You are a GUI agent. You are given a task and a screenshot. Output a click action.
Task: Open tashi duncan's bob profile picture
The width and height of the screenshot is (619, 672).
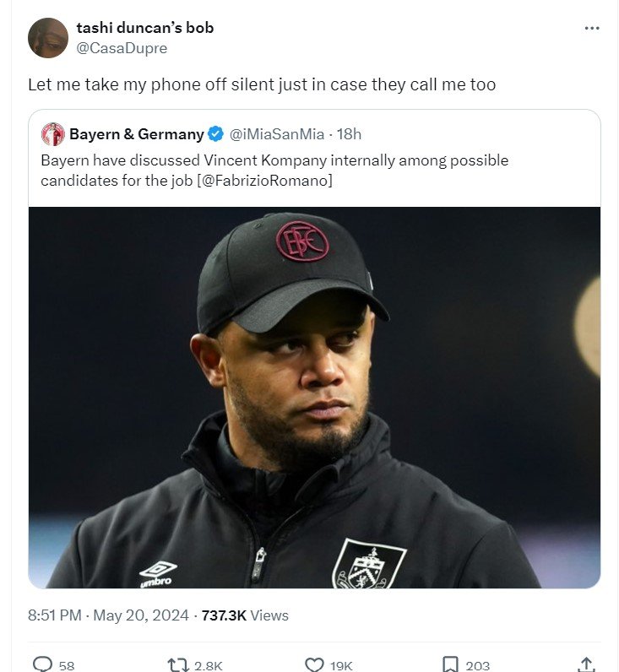[x=48, y=38]
